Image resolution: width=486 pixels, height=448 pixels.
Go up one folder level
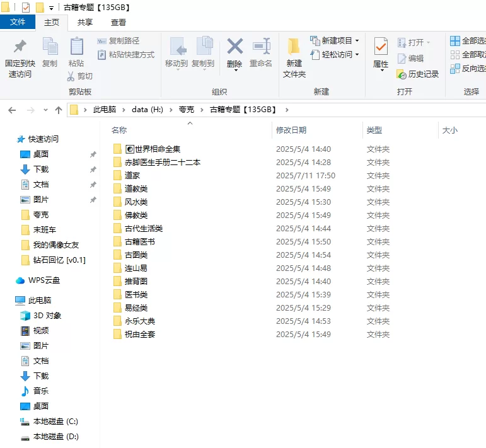(58, 110)
